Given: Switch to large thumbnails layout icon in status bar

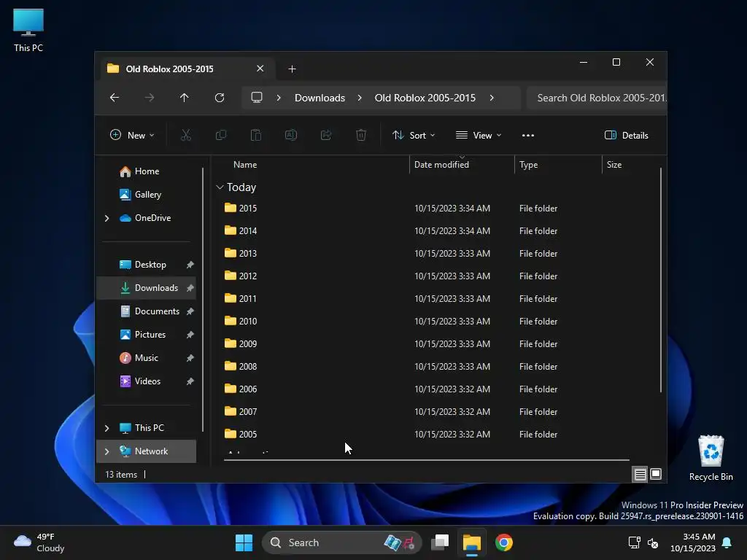Looking at the screenshot, I should [656, 474].
